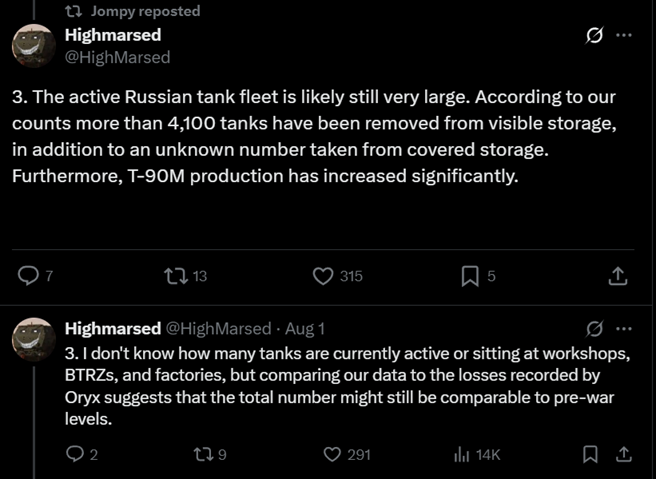This screenshot has height=479, width=656.
Task: Like the Aug 1 tweet
Action: (334, 455)
